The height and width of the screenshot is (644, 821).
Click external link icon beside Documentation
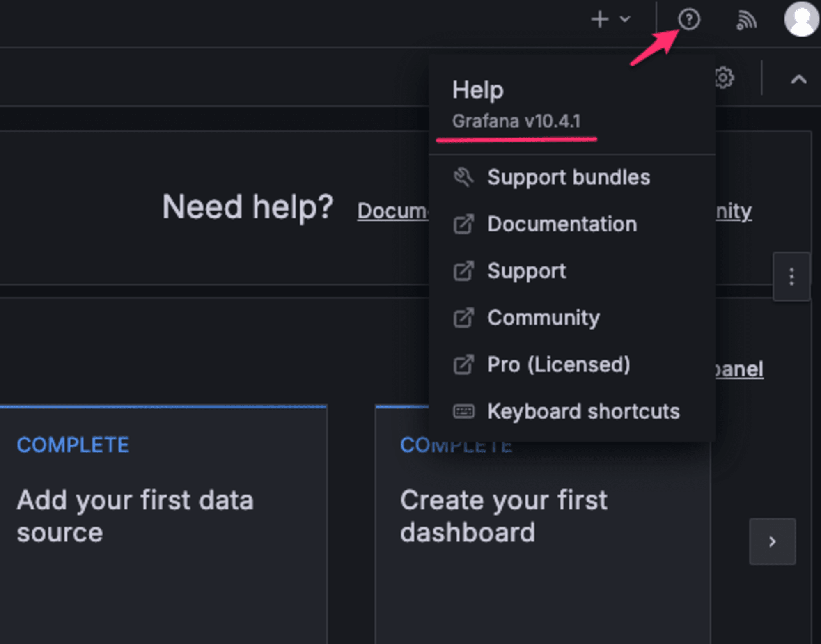click(x=463, y=224)
